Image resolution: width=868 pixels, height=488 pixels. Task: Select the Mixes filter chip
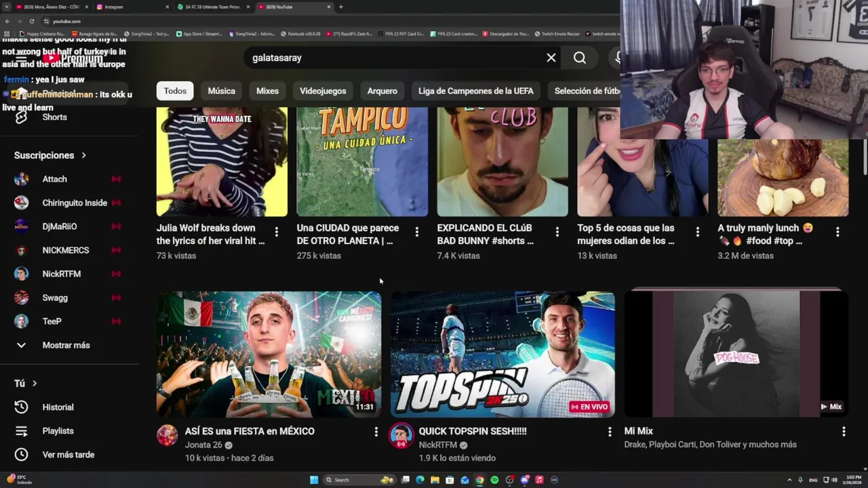click(267, 91)
